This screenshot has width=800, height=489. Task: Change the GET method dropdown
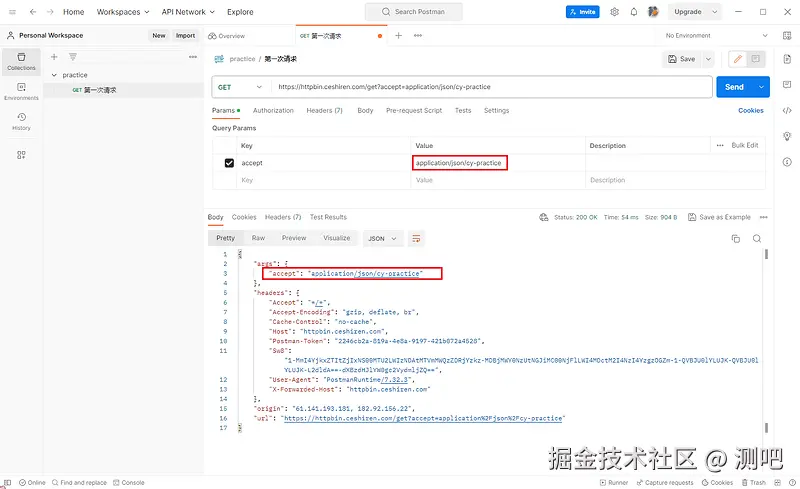[x=240, y=87]
